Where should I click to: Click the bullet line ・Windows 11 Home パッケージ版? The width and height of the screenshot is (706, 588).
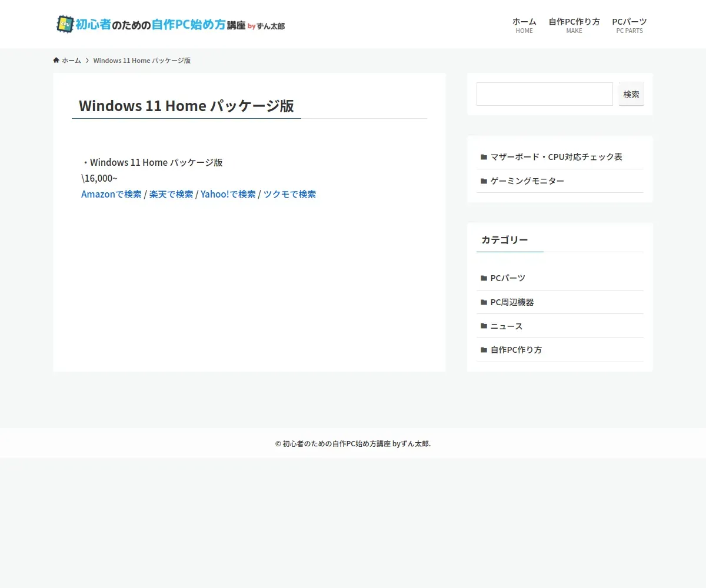click(152, 162)
